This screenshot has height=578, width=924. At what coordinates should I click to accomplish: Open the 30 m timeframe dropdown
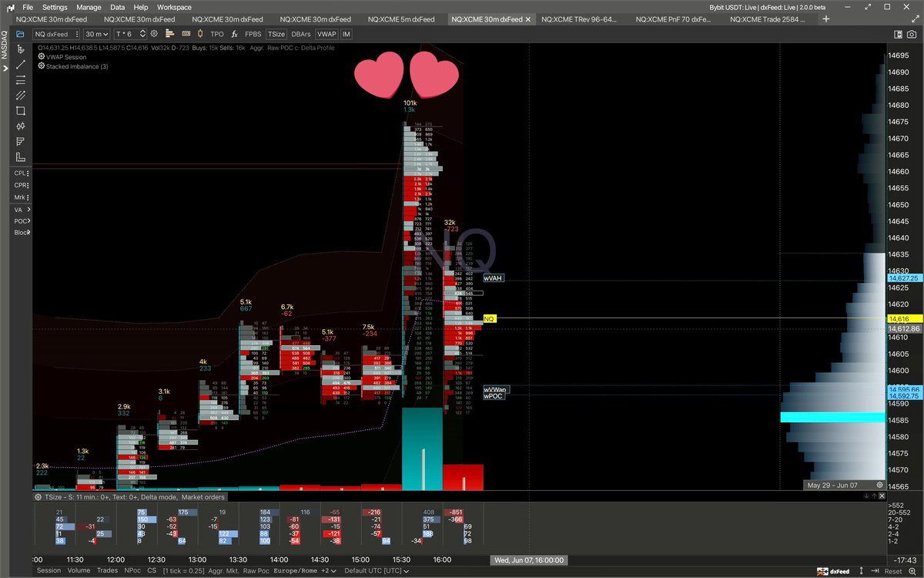click(x=97, y=34)
